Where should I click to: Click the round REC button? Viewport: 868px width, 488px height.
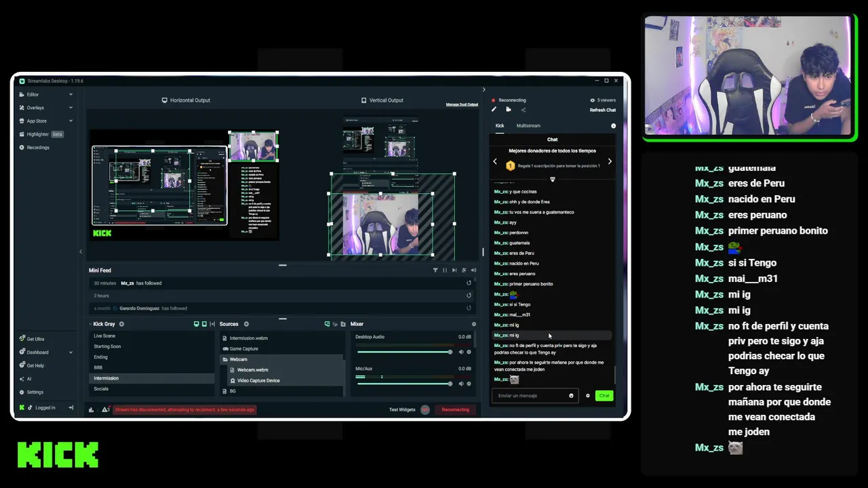coord(425,409)
